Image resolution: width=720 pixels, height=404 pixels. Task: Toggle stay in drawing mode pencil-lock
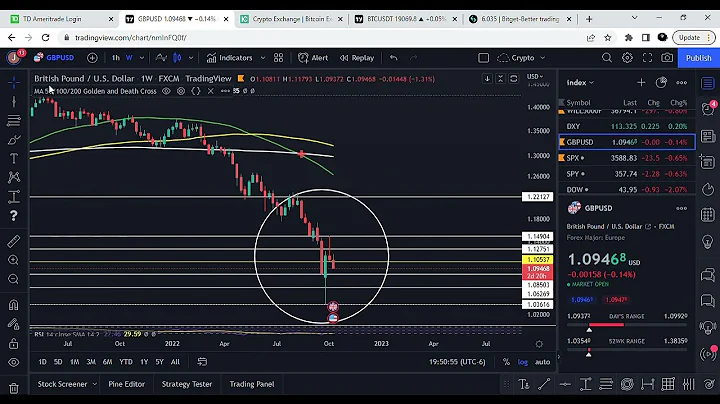point(14,324)
